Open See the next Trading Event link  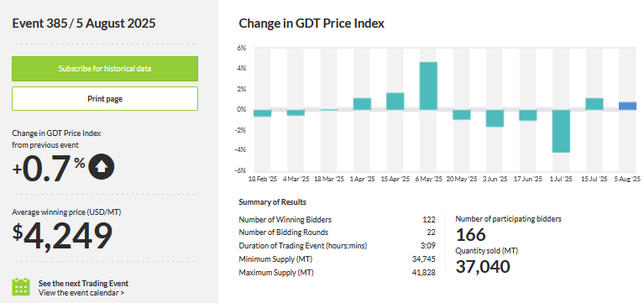(x=83, y=284)
